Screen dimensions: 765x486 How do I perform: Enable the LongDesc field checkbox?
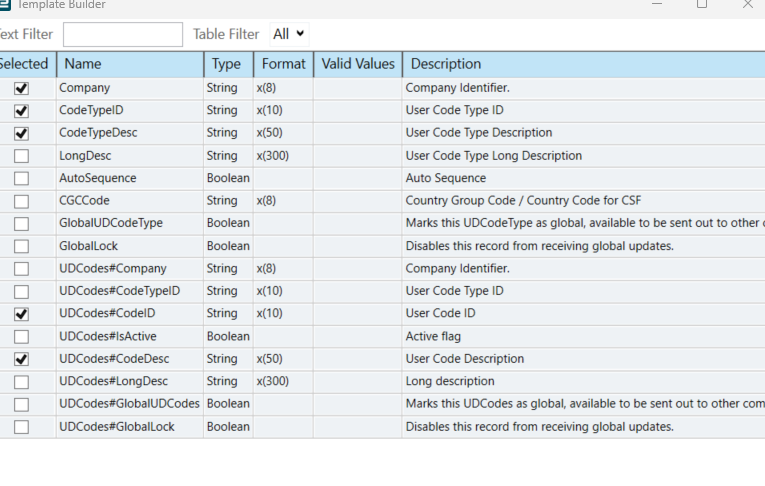tap(21, 156)
